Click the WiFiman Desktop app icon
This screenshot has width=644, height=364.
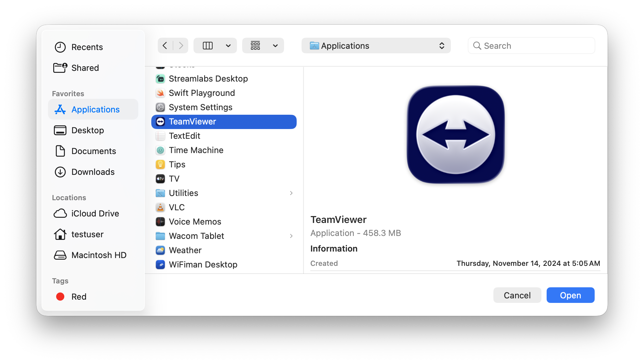[x=160, y=265]
